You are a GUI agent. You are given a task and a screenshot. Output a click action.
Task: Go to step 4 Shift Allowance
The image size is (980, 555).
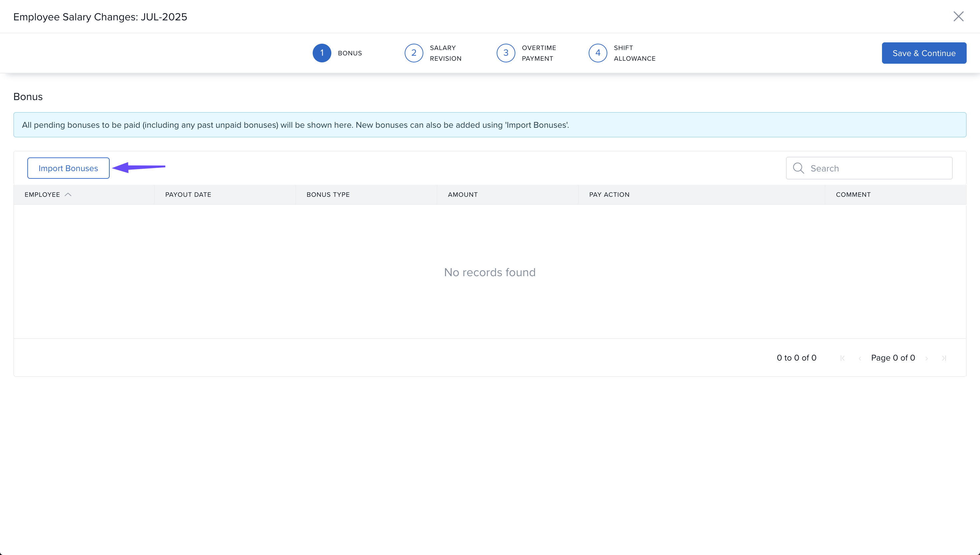pyautogui.click(x=598, y=53)
